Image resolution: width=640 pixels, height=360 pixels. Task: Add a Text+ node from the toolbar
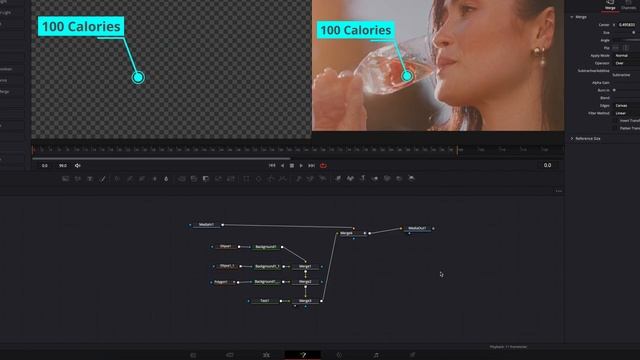point(90,179)
